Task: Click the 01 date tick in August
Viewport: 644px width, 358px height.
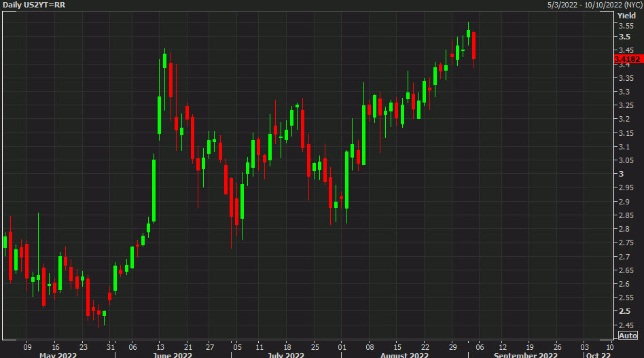Action: [342, 347]
